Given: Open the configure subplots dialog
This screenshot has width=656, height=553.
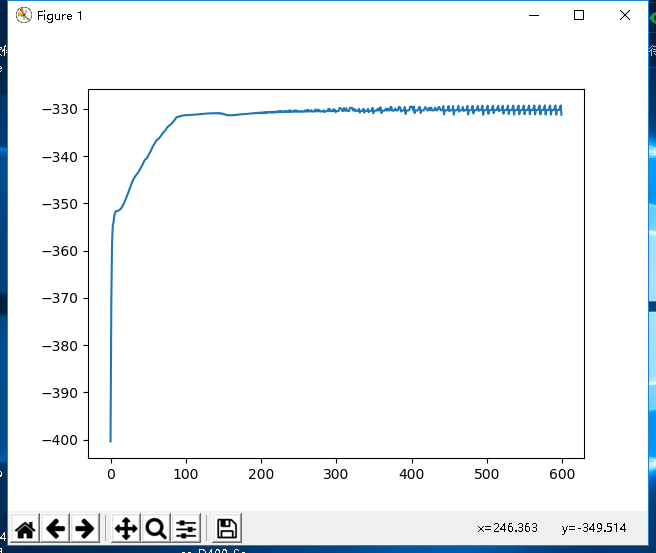Looking at the screenshot, I should click(x=186, y=528).
